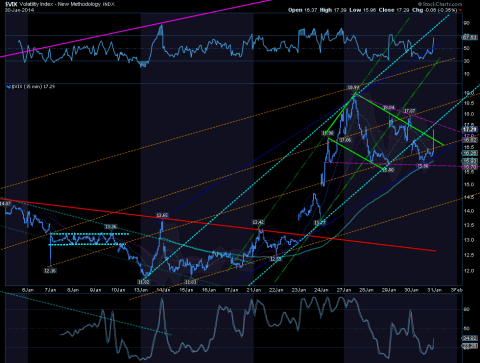Click the 13.0 level on price axis
480x363 pixels.
click(469, 240)
